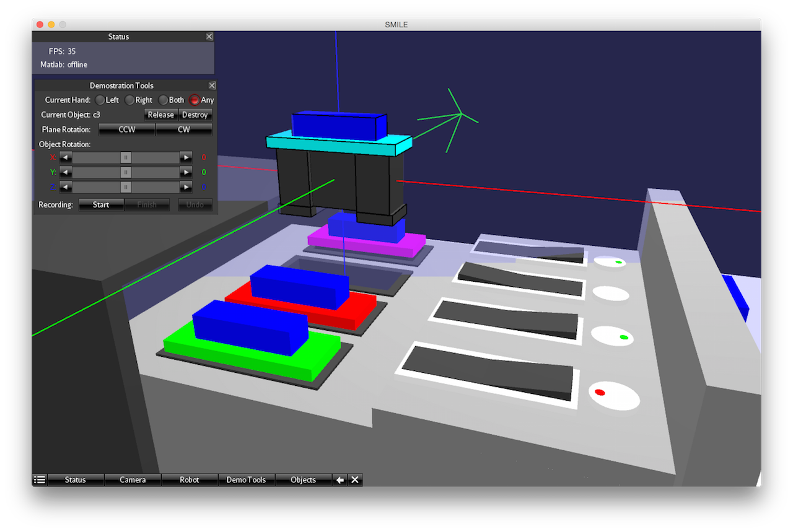This screenshot has width=793, height=532.
Task: Decrease Z rotation with left arrow
Action: [x=66, y=187]
